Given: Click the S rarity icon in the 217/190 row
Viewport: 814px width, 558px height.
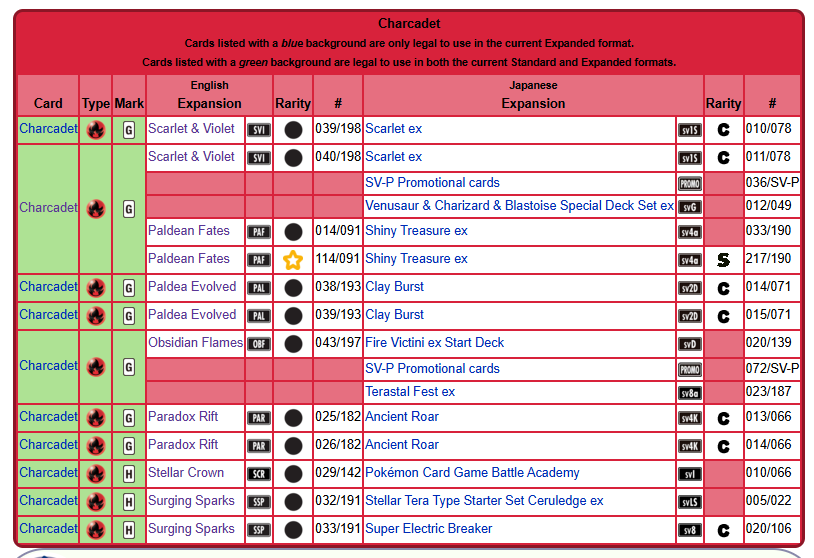Looking at the screenshot, I should (723, 260).
